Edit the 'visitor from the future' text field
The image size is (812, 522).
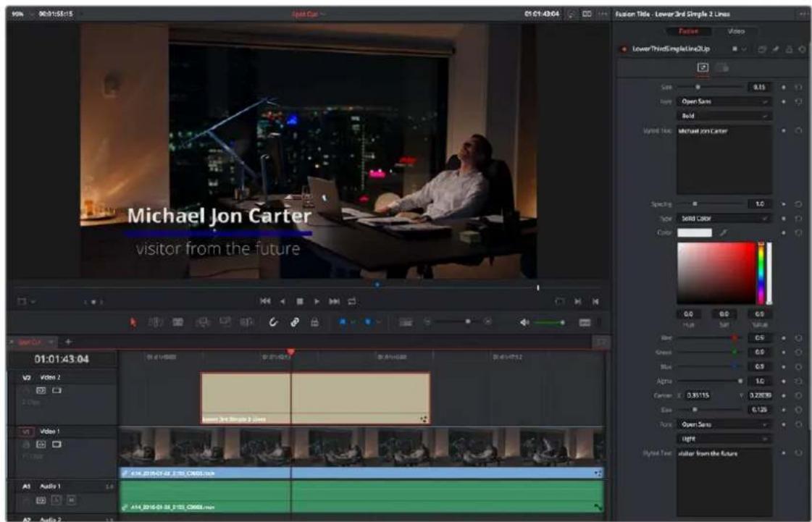[724, 481]
